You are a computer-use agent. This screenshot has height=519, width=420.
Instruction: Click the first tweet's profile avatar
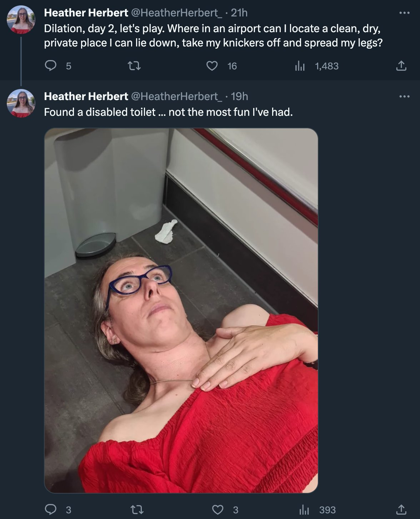tap(21, 20)
